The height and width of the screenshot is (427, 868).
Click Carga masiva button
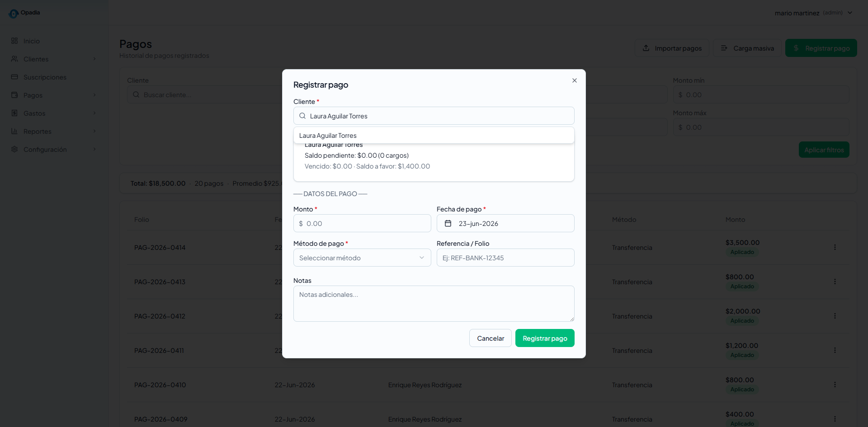pos(747,48)
